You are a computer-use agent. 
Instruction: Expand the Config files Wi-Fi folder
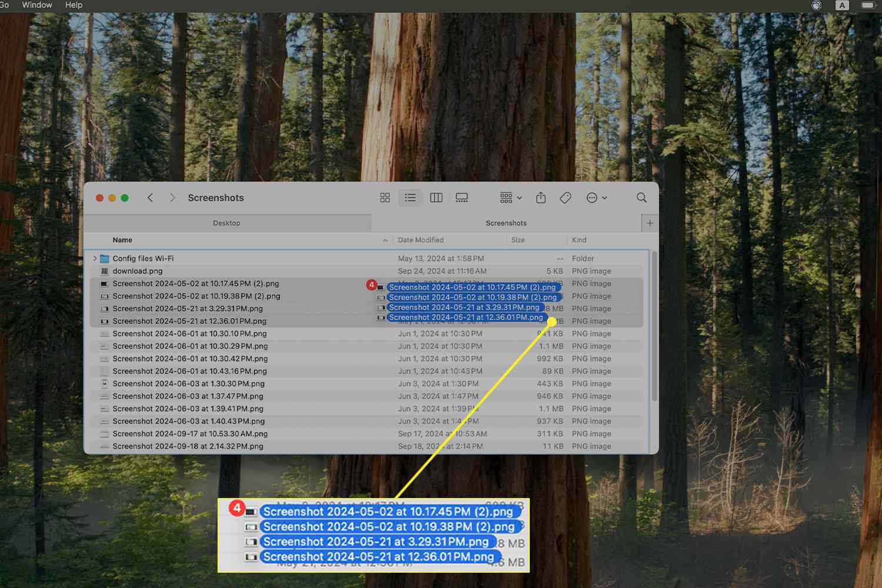click(x=95, y=259)
